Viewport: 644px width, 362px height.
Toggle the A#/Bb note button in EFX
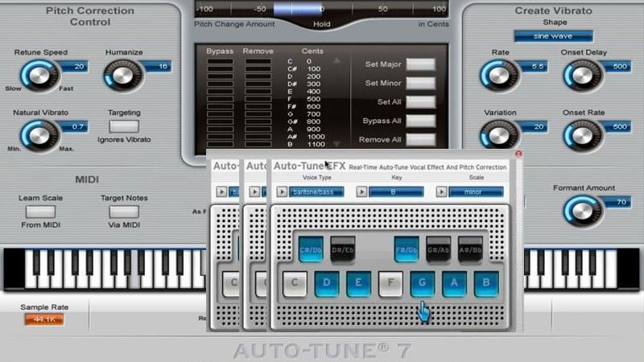pyautogui.click(x=470, y=249)
